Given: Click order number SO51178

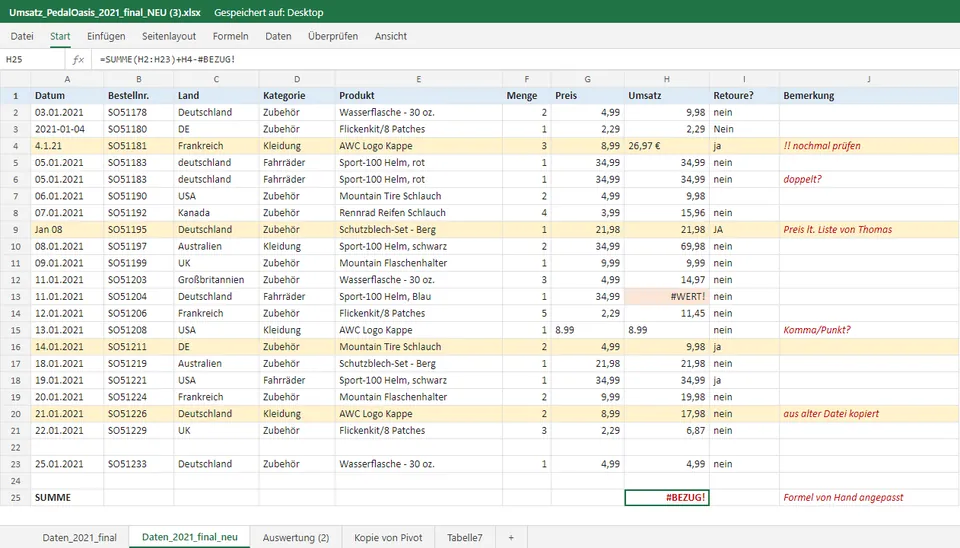Looking at the screenshot, I should point(138,112).
